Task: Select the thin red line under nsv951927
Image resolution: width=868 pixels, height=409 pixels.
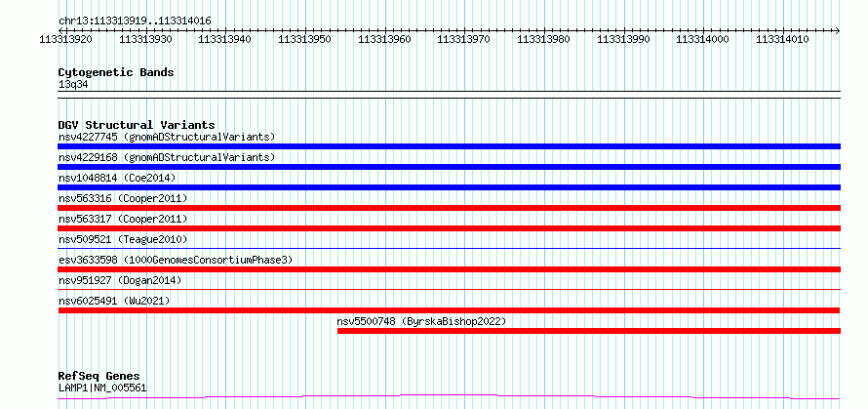Action: (x=449, y=289)
